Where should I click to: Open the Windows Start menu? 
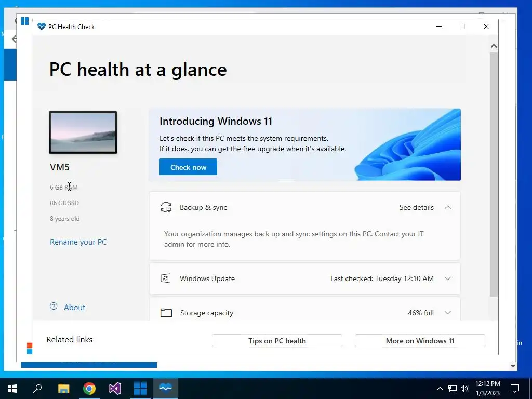pyautogui.click(x=12, y=389)
